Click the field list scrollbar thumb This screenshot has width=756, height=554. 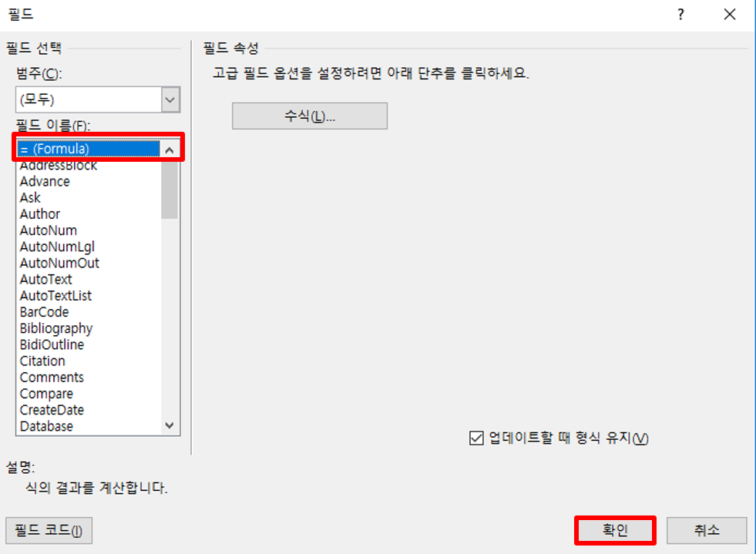[170, 190]
